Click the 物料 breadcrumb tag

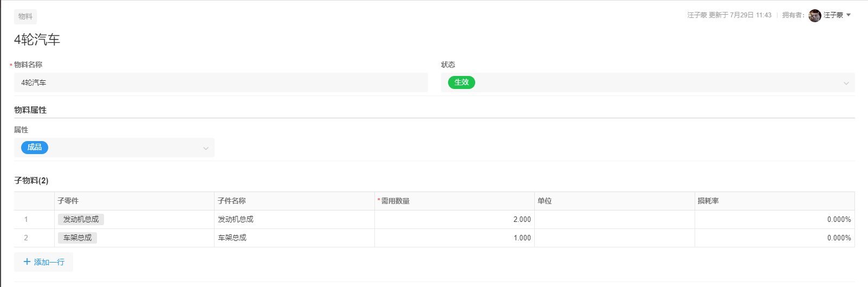pyautogui.click(x=25, y=16)
